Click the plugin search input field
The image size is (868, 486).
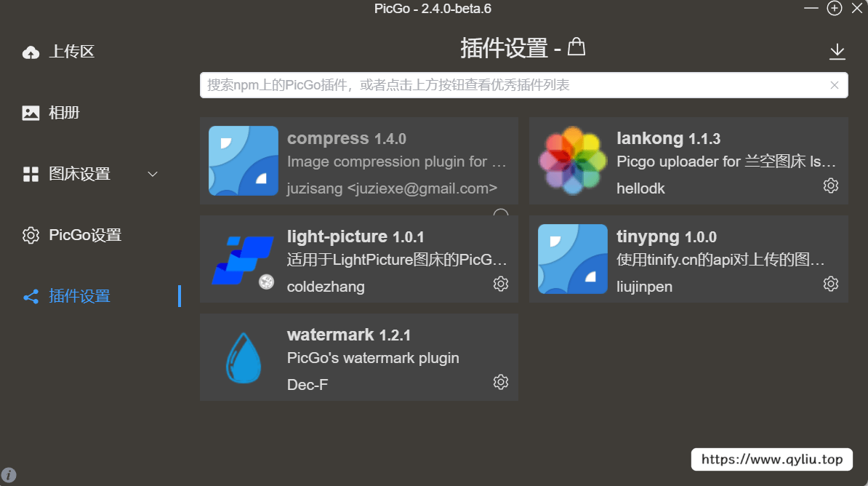(509, 85)
